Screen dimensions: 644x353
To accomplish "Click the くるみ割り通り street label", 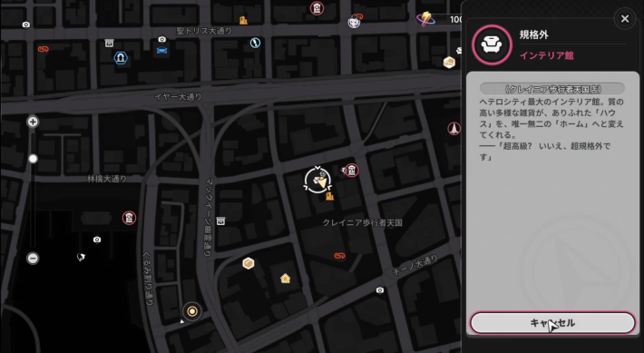I will pos(148,279).
